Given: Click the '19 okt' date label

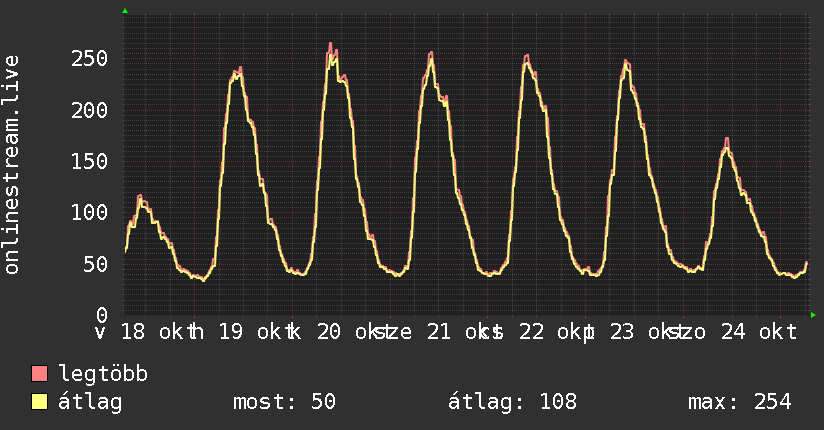Looking at the screenshot, I should (254, 332).
